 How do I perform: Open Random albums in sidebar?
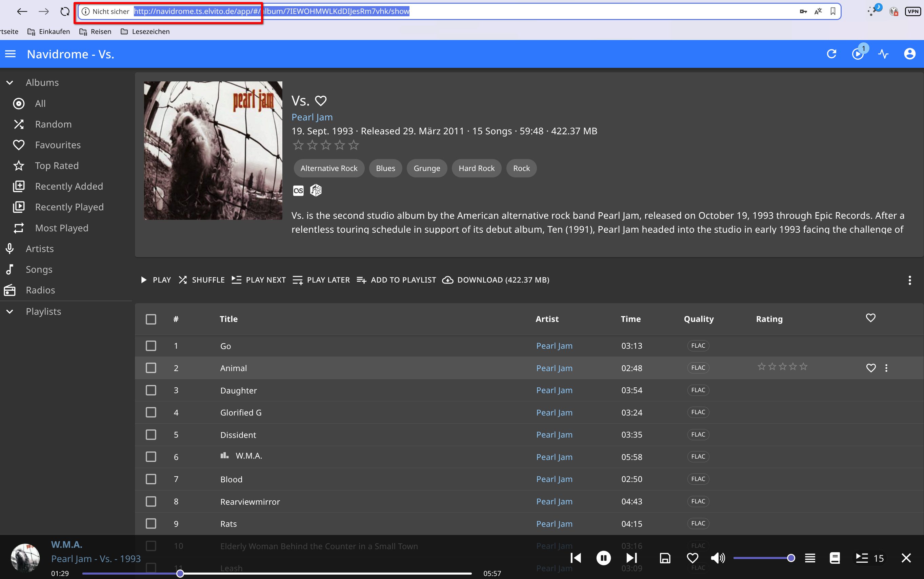(66, 124)
